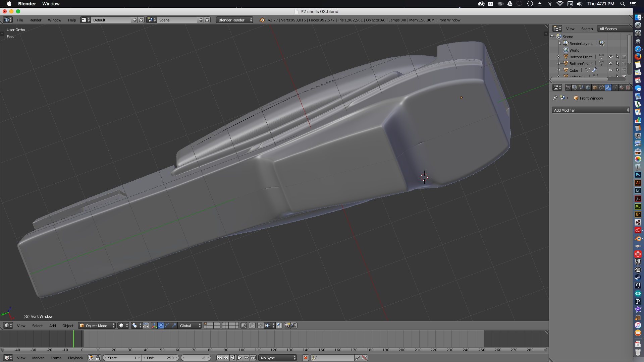Open the Help menu
Image resolution: width=644 pixels, height=362 pixels.
point(72,20)
